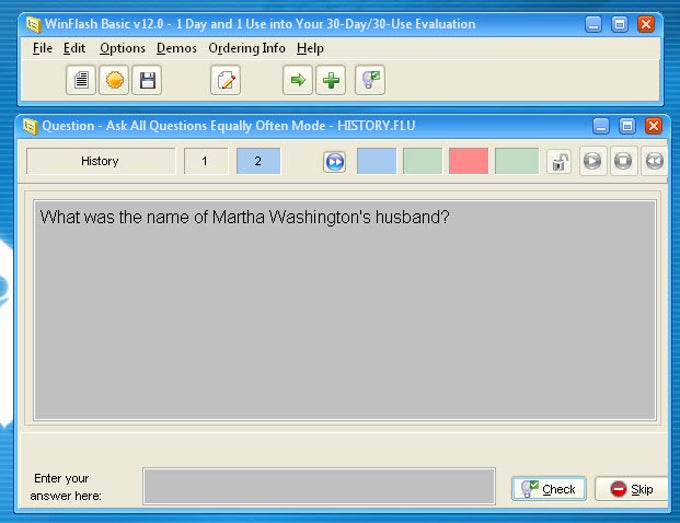Click the History category label
This screenshot has height=523, width=680.
tap(100, 161)
